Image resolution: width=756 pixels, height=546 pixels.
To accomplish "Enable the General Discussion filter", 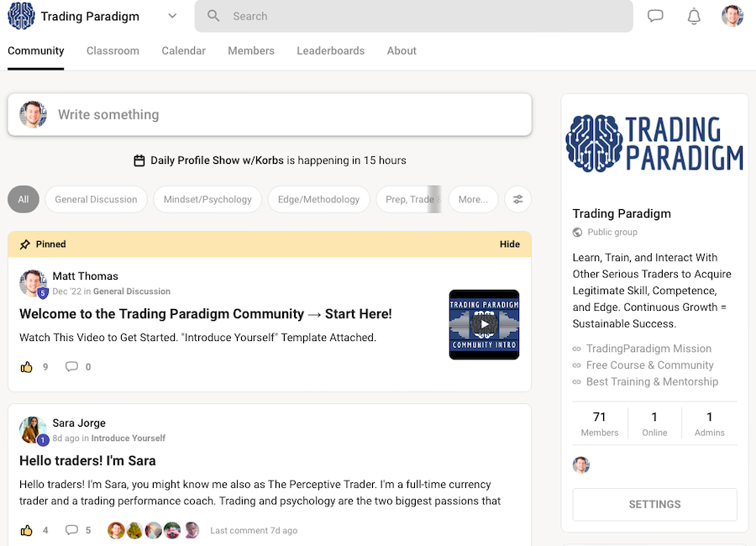I will 95,199.
